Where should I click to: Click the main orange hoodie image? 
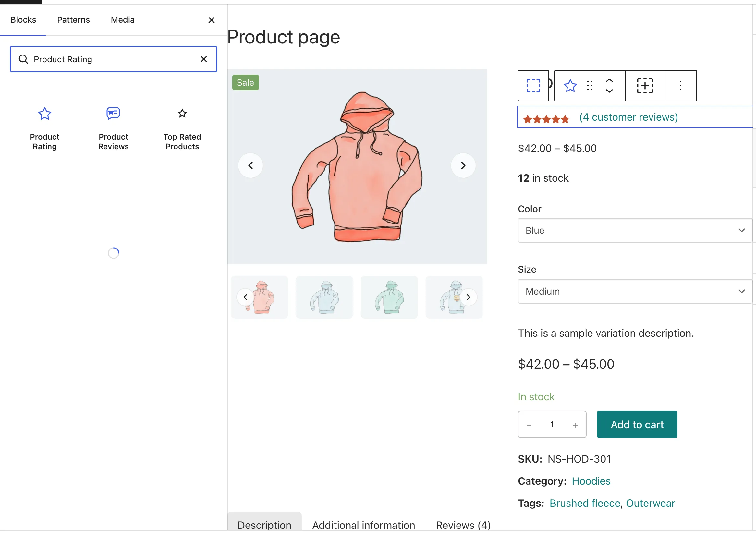357,166
